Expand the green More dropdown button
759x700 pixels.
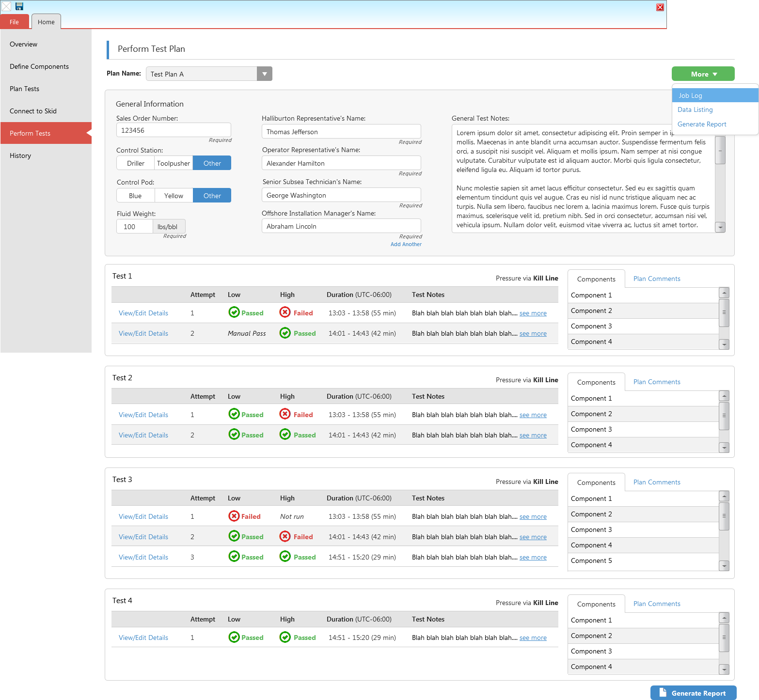(703, 74)
